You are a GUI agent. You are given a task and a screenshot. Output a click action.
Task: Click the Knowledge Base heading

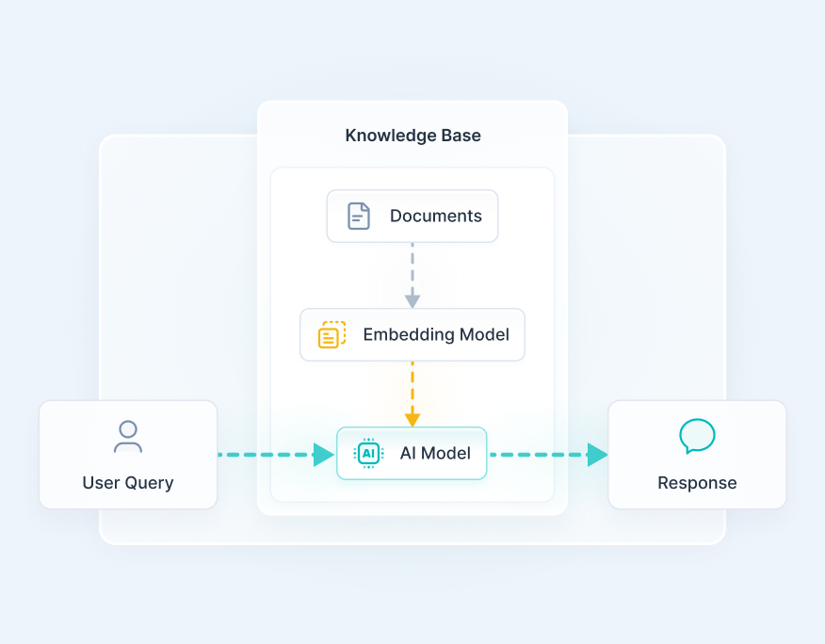[413, 136]
